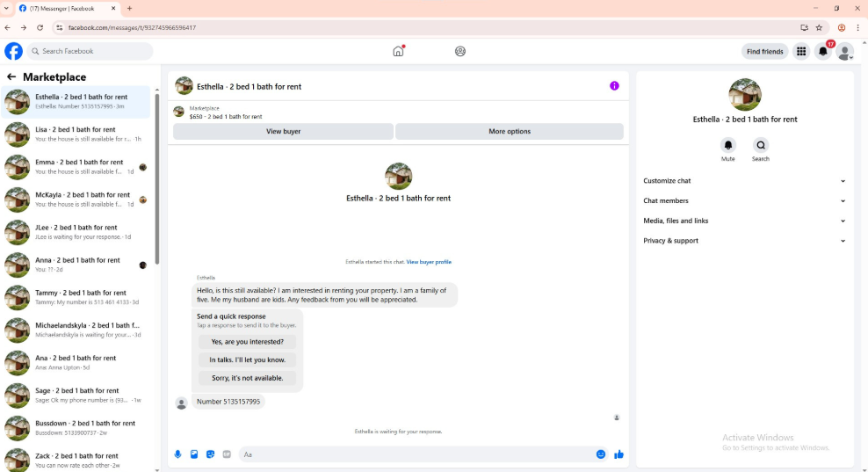The height and width of the screenshot is (472, 868).
Task: Open the Emma conversation
Action: point(76,167)
